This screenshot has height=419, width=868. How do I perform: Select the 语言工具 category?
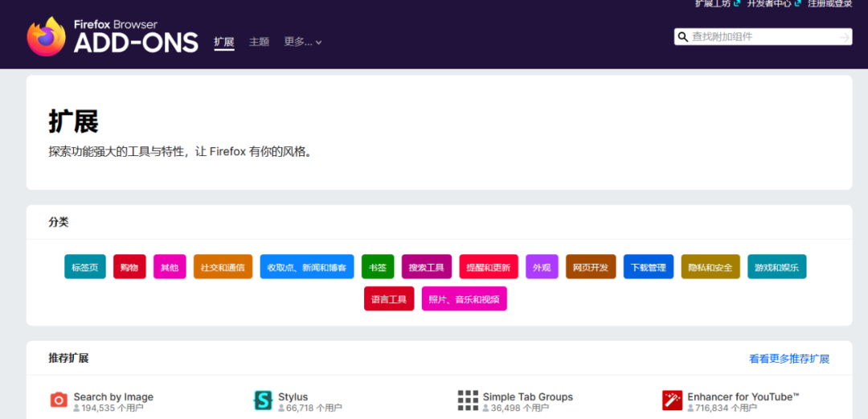[389, 298]
